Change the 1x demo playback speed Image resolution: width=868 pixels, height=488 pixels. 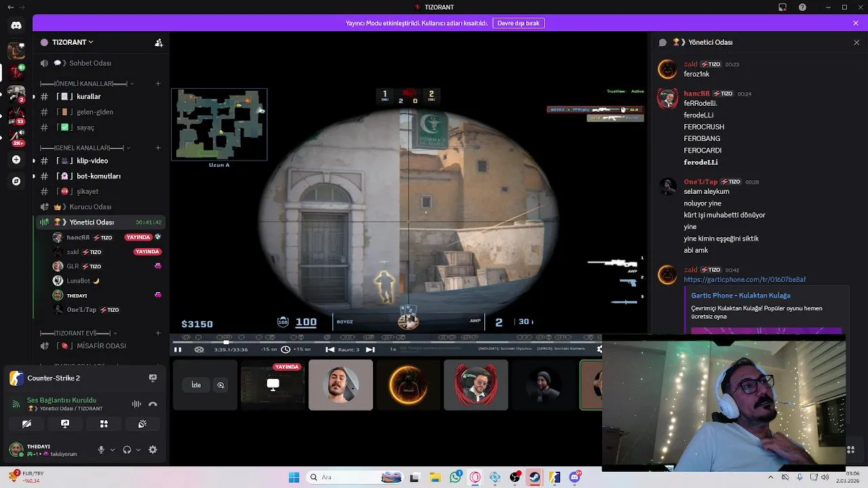[x=393, y=350]
